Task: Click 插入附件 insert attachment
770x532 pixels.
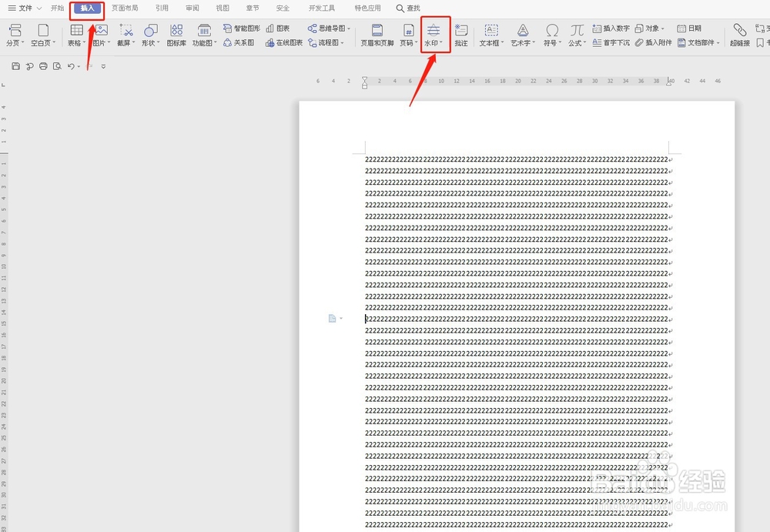Action: point(653,43)
